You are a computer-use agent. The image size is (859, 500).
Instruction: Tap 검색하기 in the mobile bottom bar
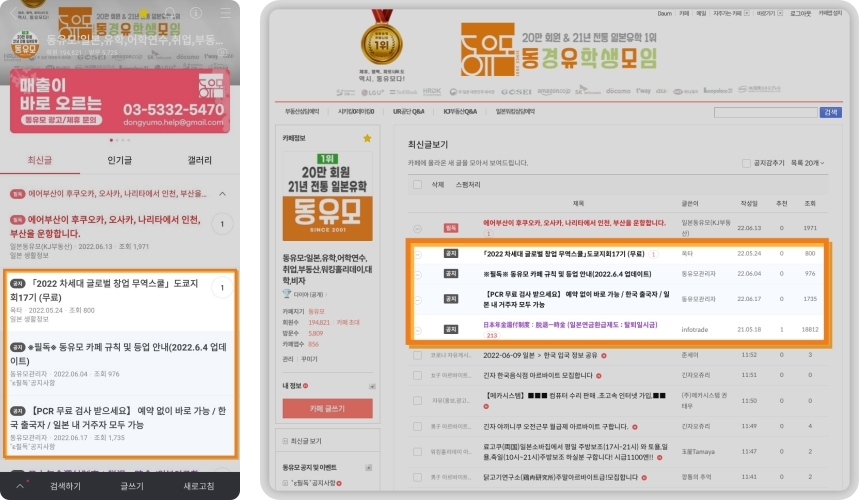[x=65, y=486]
